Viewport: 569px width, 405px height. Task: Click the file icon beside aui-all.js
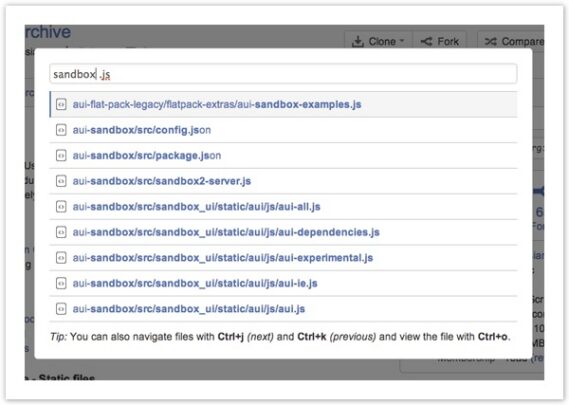tap(61, 206)
